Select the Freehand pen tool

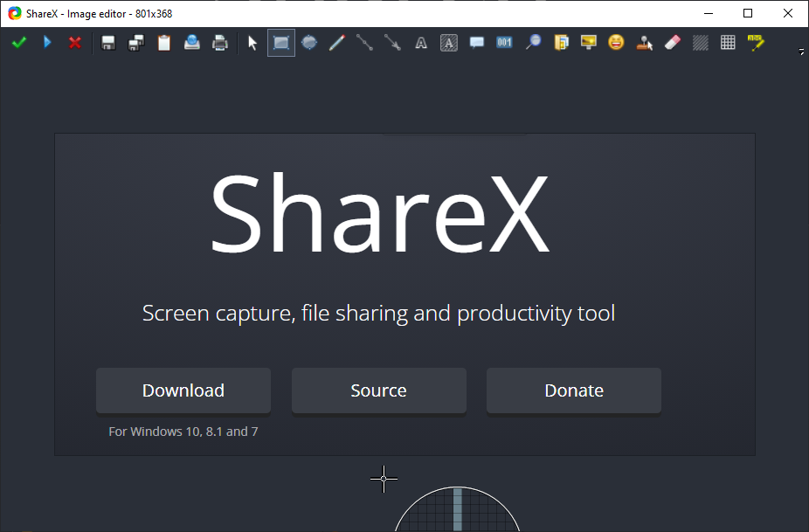coord(336,42)
